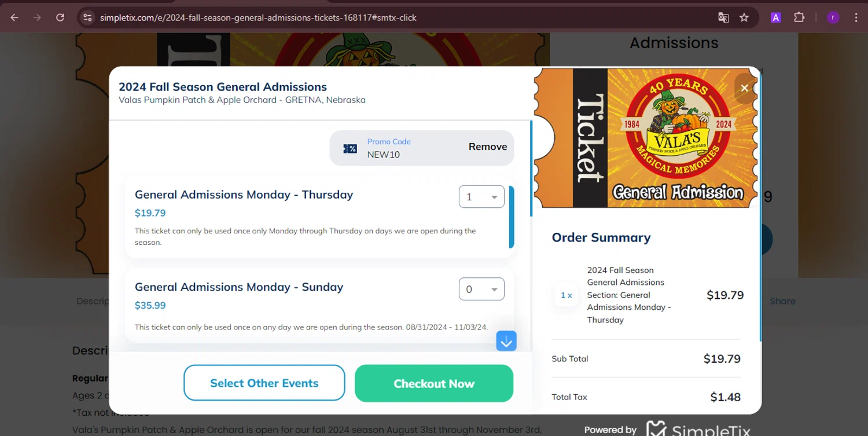Image resolution: width=868 pixels, height=436 pixels.
Task: Close the ticket selection dialog
Action: pos(745,88)
